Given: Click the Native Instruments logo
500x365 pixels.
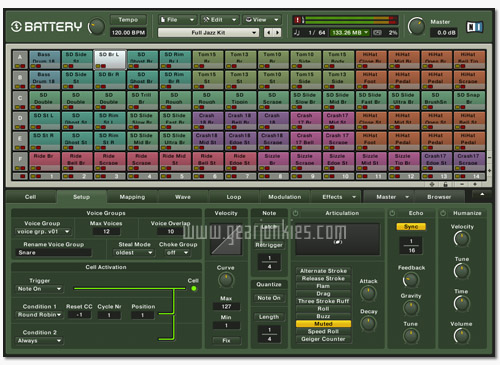Looking at the screenshot, I should (x=474, y=27).
